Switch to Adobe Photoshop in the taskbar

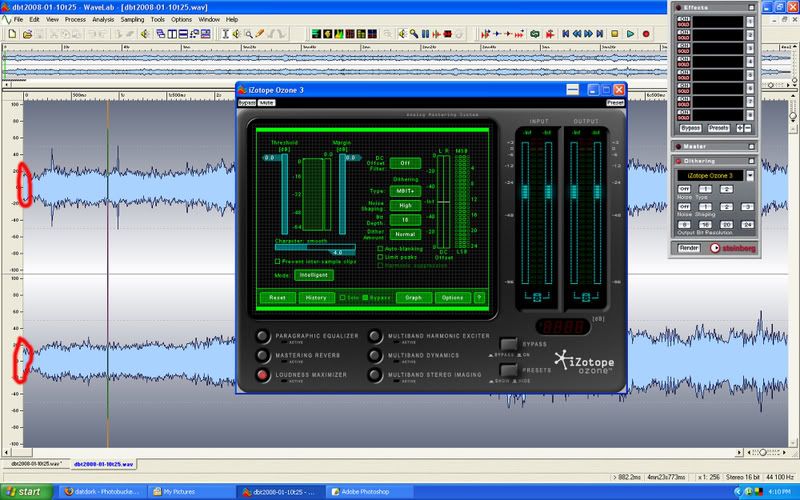click(366, 492)
